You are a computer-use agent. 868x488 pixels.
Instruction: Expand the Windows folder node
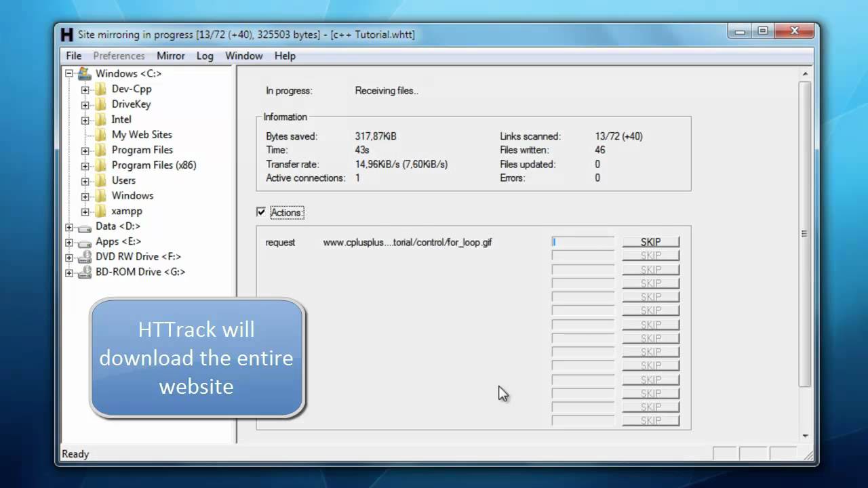tap(85, 197)
